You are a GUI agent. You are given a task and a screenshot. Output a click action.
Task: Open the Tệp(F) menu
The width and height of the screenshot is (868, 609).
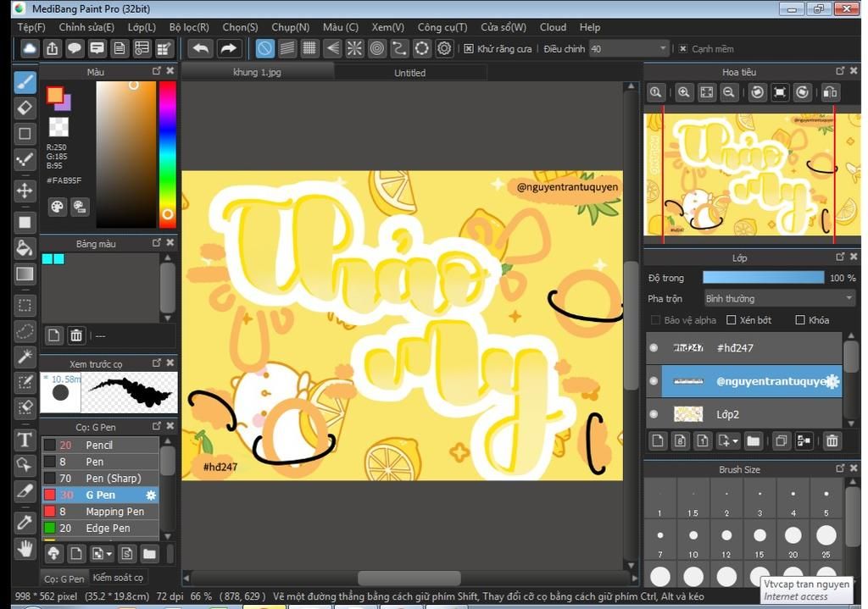pos(31,27)
